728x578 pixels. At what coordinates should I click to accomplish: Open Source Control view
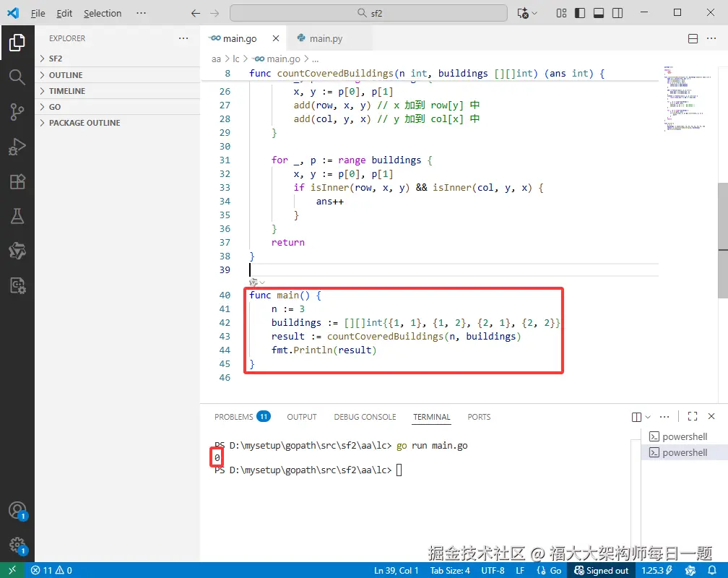coord(17,112)
